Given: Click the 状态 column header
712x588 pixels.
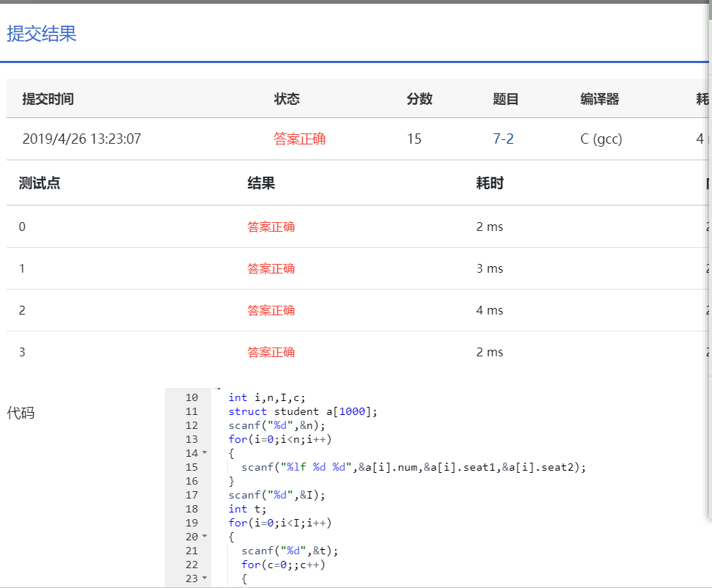Looking at the screenshot, I should point(287,99).
